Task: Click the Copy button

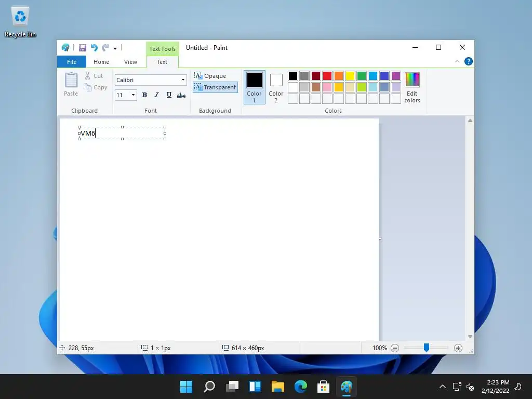Action: tap(96, 87)
